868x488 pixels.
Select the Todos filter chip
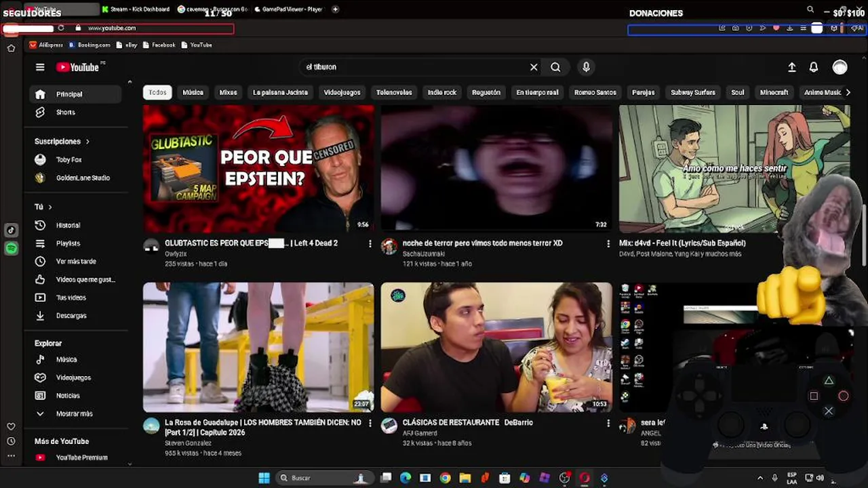click(157, 92)
